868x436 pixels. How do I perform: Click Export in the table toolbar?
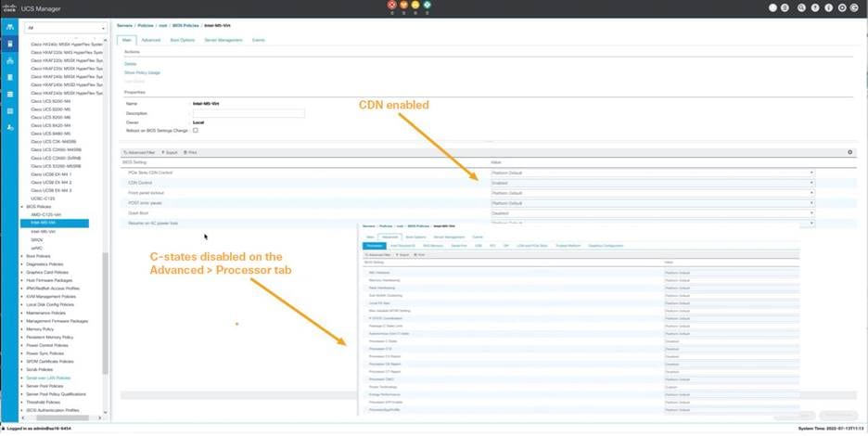pyautogui.click(x=170, y=152)
